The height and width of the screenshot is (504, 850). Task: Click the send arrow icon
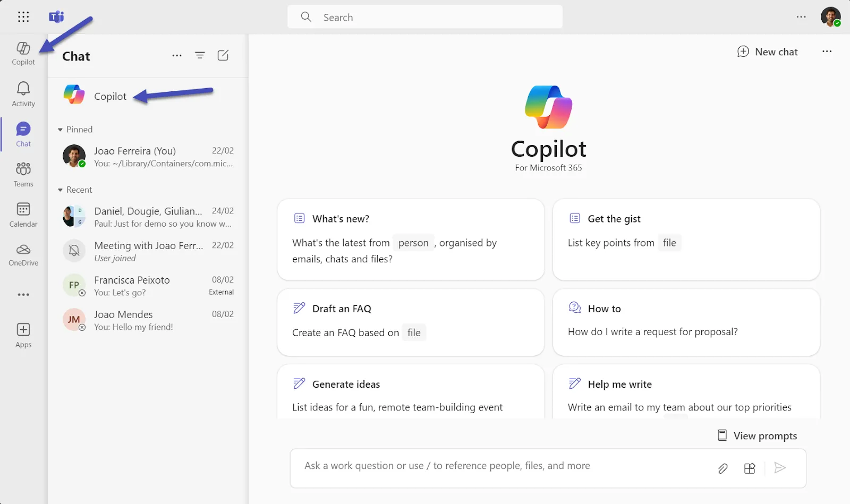tap(780, 468)
